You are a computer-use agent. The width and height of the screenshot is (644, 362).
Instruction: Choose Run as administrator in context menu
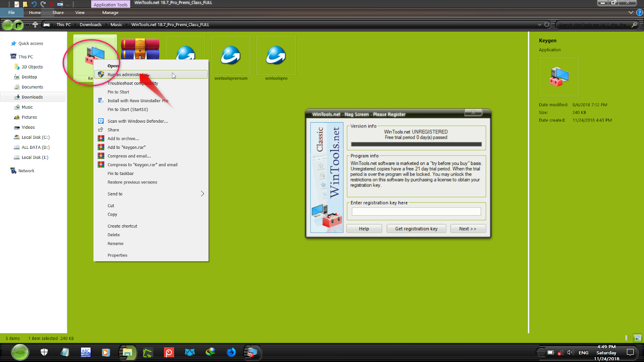coord(151,74)
